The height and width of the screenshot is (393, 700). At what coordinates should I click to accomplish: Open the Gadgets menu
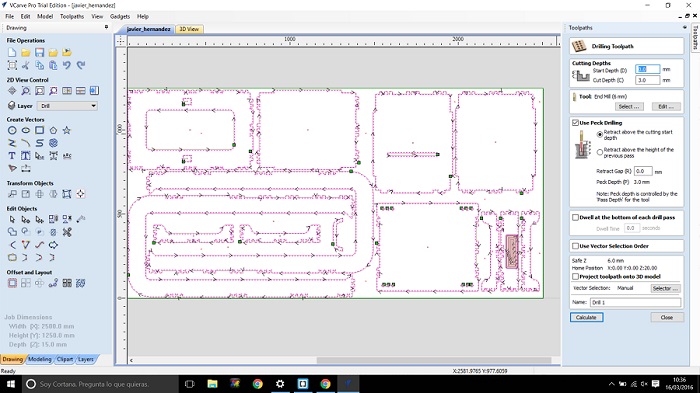pos(120,17)
